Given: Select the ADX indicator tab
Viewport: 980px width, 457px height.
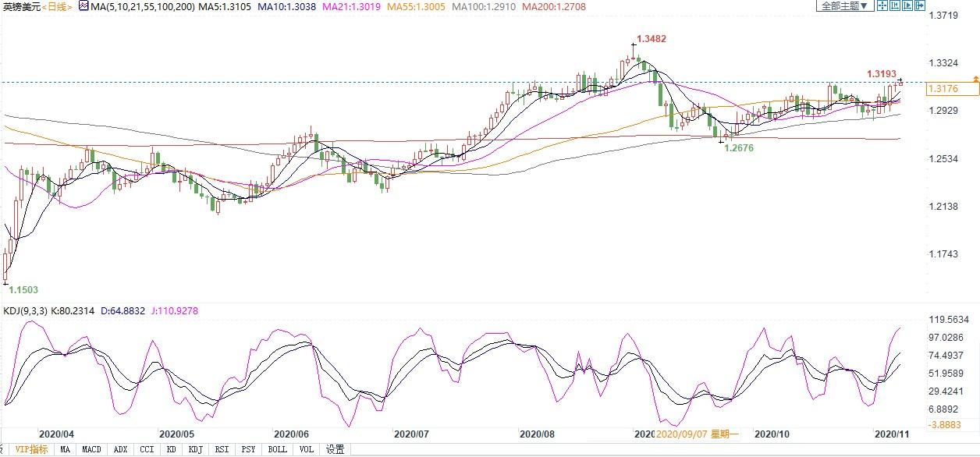Looking at the screenshot, I should pyautogui.click(x=120, y=449).
